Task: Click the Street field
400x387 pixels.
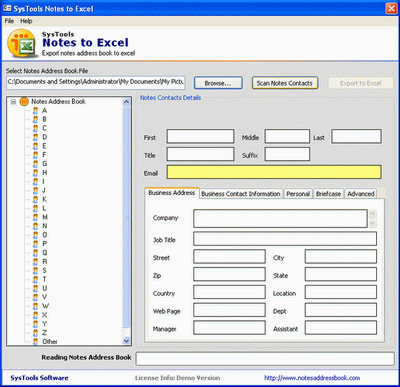Action: point(229,257)
